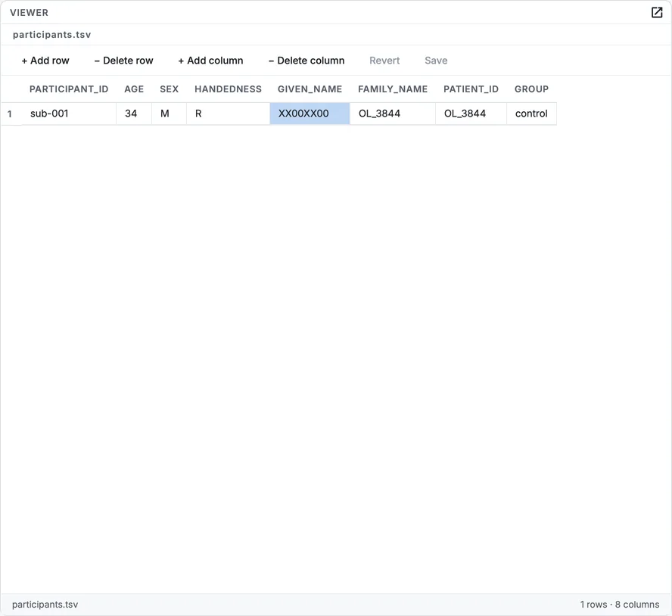Select the control group cell
672x616 pixels.
pyautogui.click(x=531, y=114)
